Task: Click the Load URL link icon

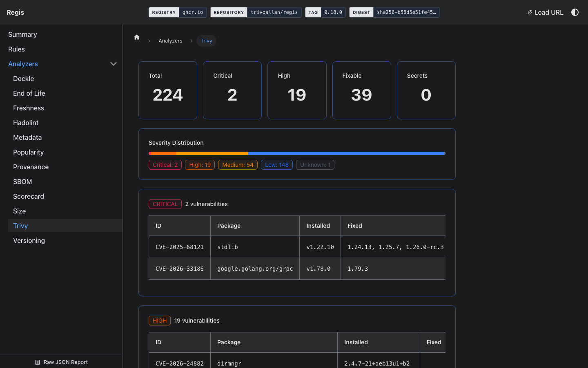Action: 530,12
